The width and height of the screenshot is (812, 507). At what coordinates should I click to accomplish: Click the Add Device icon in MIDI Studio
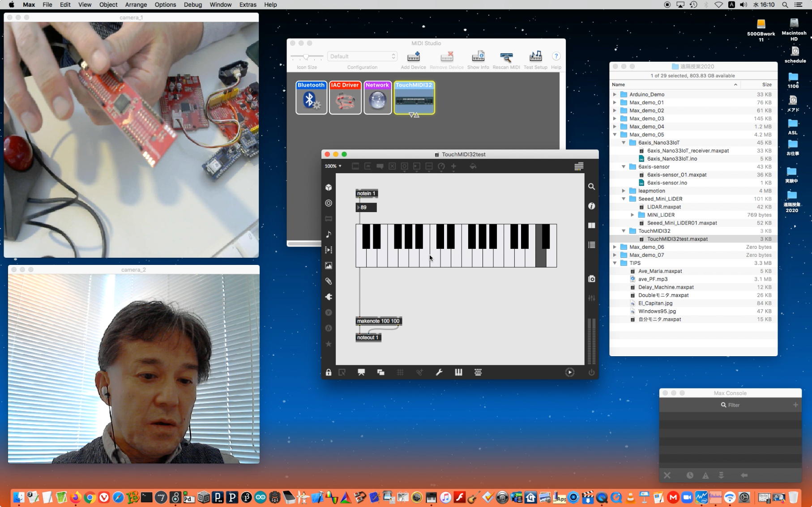[413, 57]
